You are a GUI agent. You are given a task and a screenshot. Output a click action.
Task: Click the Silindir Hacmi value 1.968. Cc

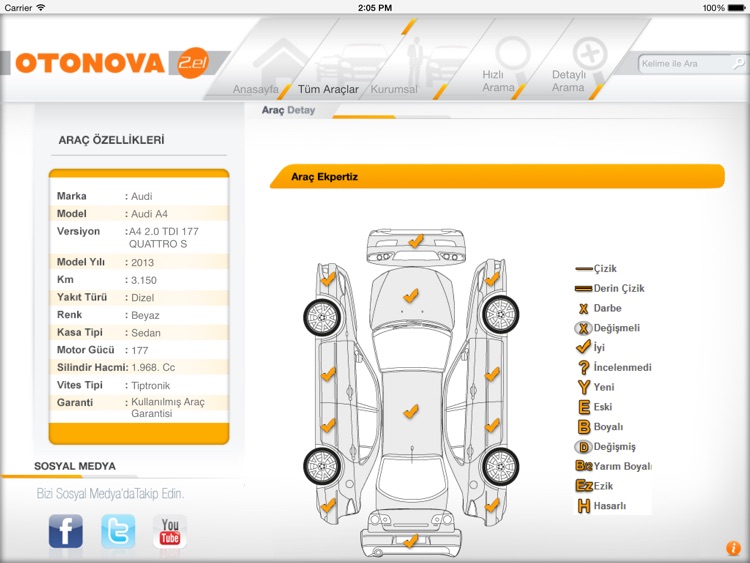[x=153, y=368]
